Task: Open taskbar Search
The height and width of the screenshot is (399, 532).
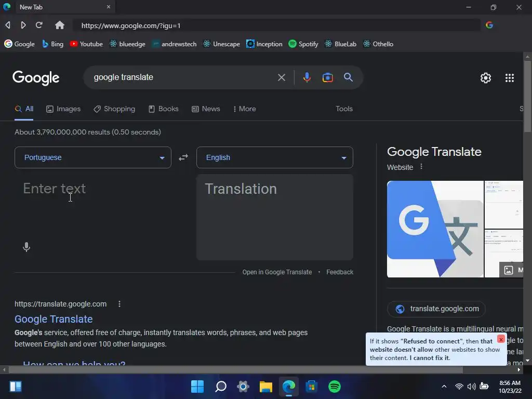Action: pos(220,387)
